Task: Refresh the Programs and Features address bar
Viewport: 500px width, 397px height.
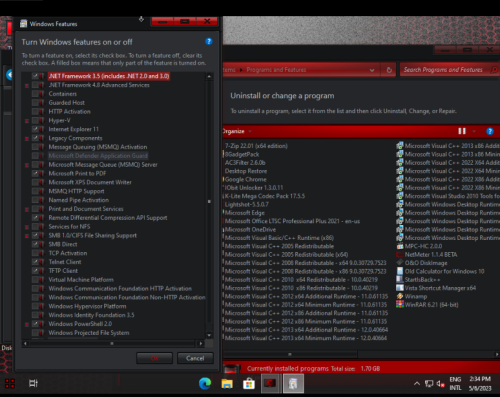Action: (389, 70)
